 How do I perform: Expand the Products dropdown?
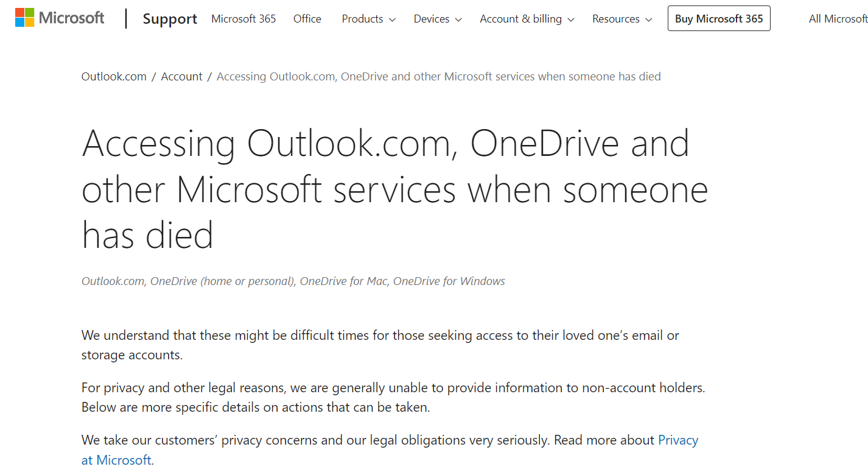coord(369,19)
